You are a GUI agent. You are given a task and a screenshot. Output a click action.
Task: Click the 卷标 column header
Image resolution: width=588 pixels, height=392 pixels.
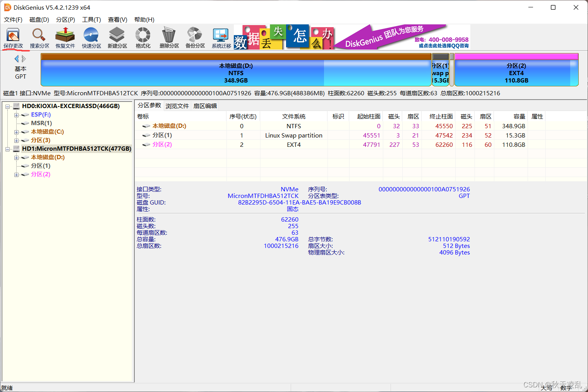181,116
